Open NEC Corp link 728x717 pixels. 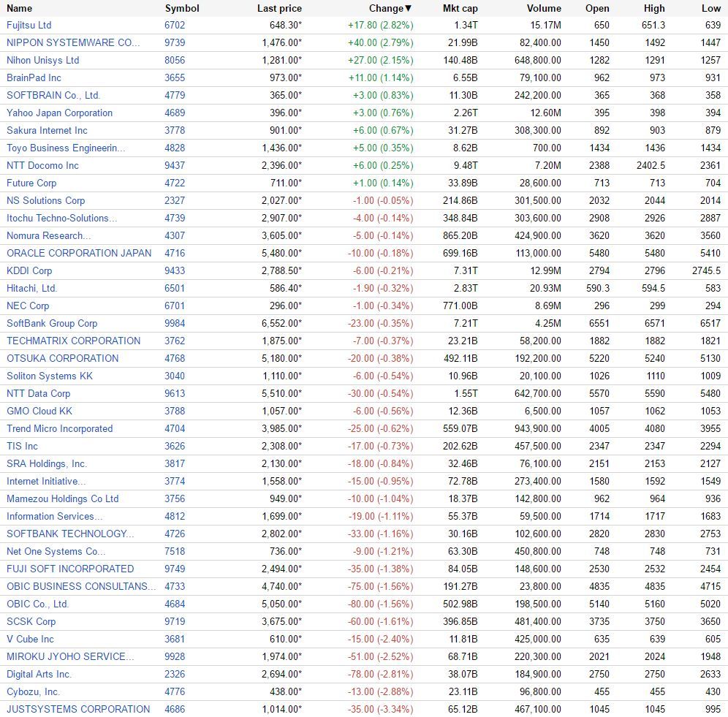click(28, 306)
